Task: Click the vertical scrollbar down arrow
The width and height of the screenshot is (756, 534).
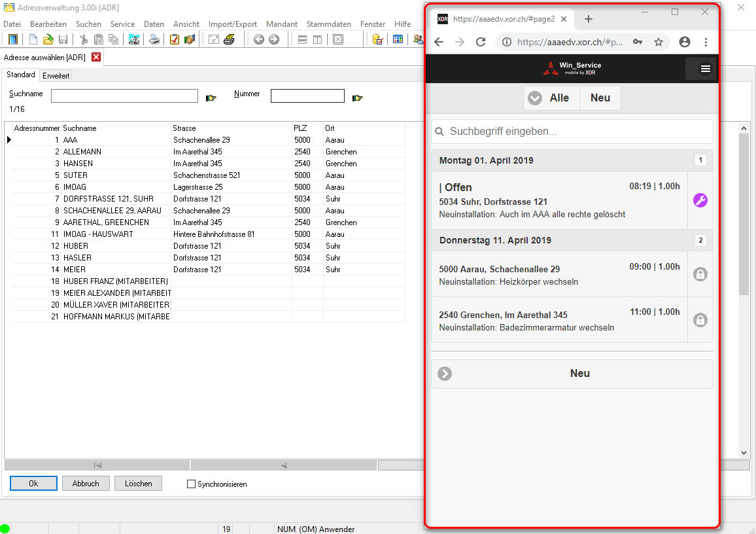Action: click(744, 452)
